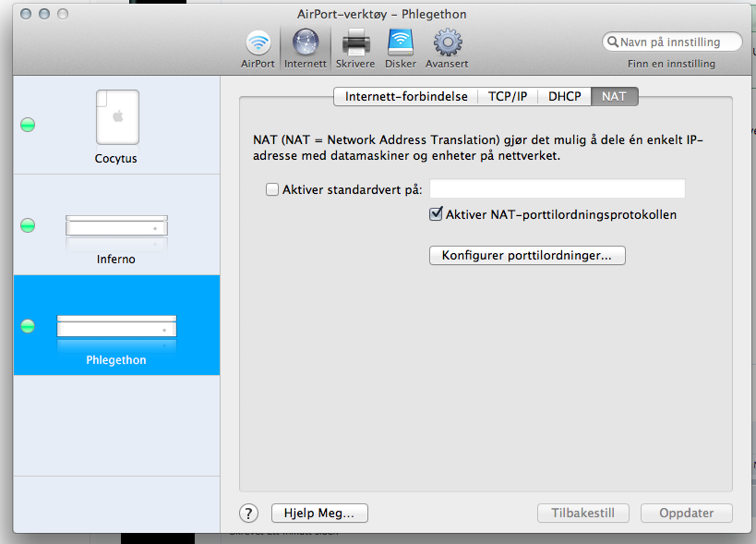Focus the Navn på innstilling search field
Image resolution: width=756 pixels, height=544 pixels.
[x=672, y=42]
